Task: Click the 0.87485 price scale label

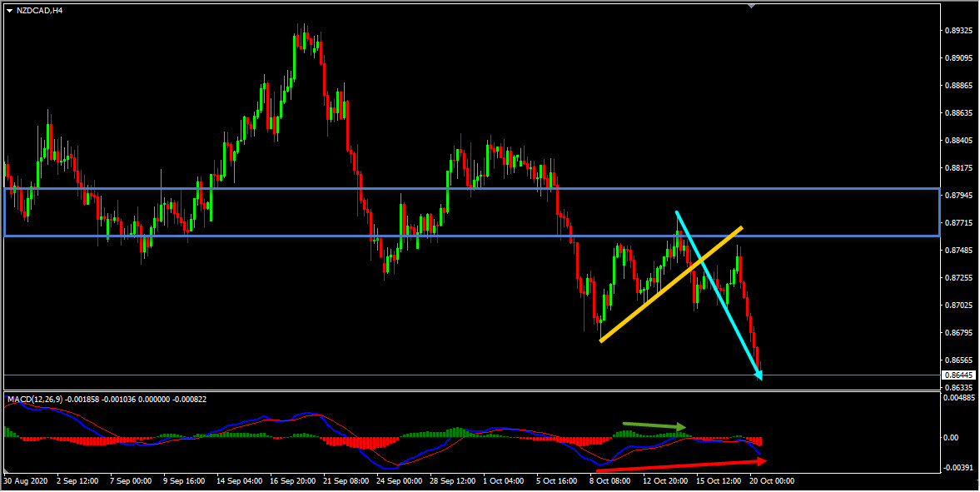Action: click(x=958, y=250)
